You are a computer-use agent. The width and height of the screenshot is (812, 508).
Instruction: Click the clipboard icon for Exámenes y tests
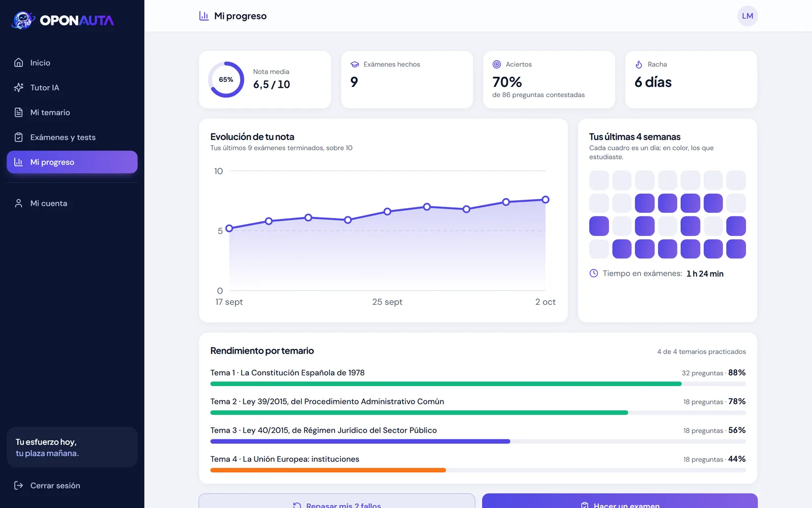(x=19, y=137)
